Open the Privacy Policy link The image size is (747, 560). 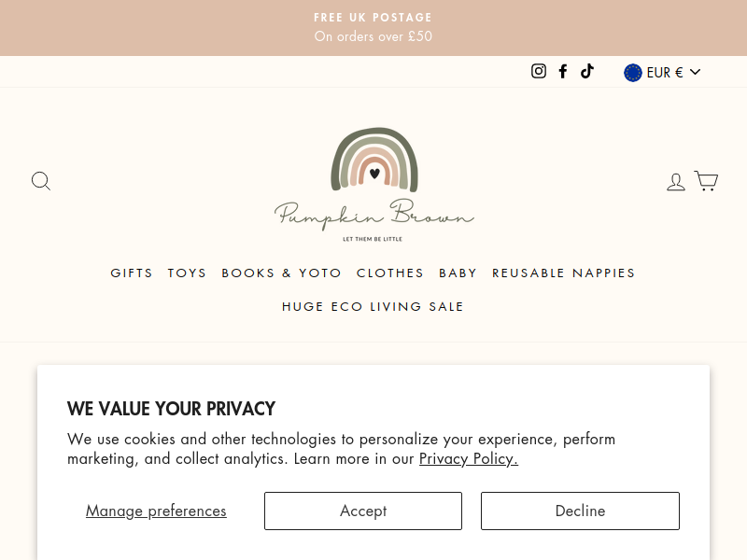pyautogui.click(x=469, y=458)
